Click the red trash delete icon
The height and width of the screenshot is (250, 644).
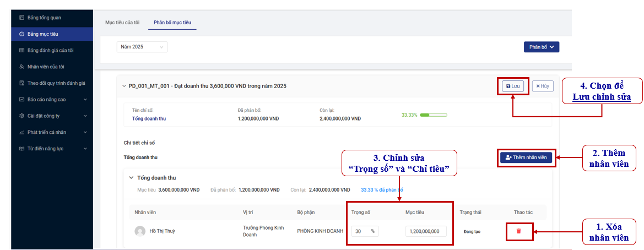518,231
